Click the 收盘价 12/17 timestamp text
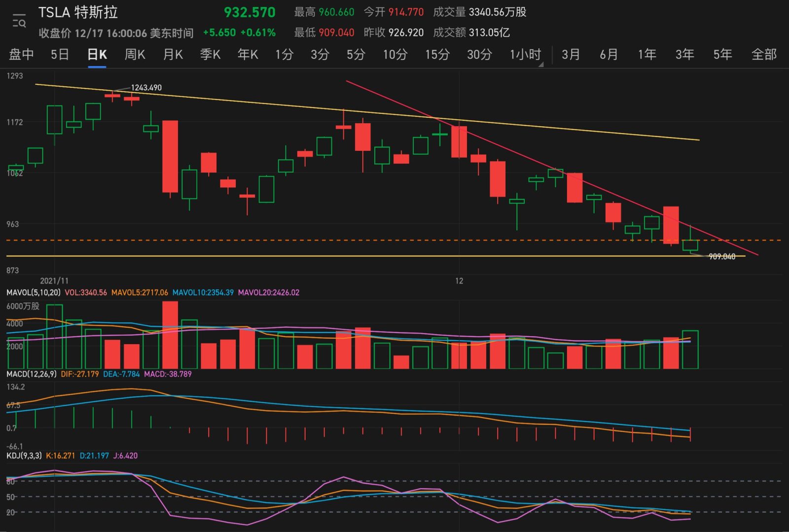The height and width of the screenshot is (532, 789). pos(116,33)
